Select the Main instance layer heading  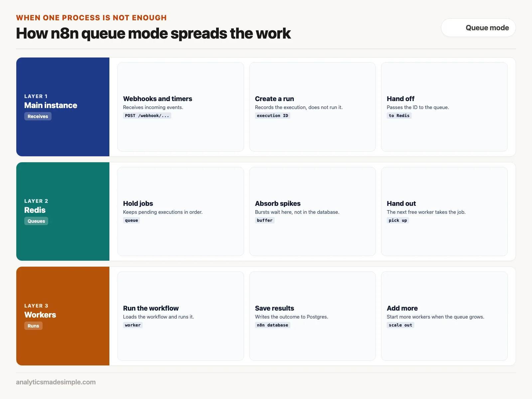51,105
